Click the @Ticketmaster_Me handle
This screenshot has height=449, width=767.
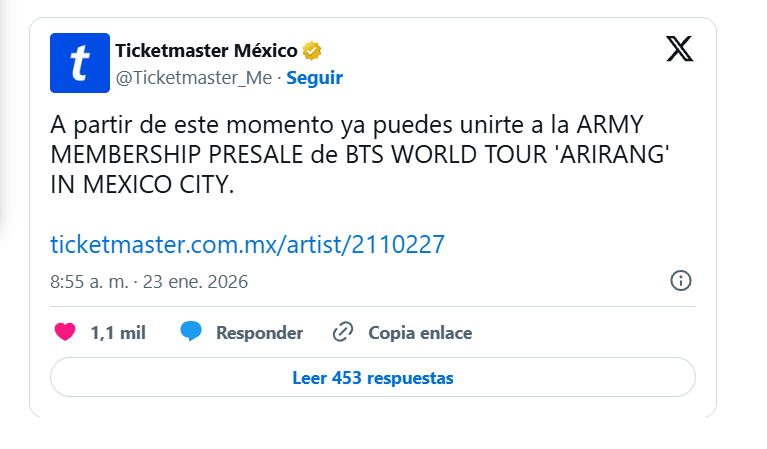click(193, 77)
